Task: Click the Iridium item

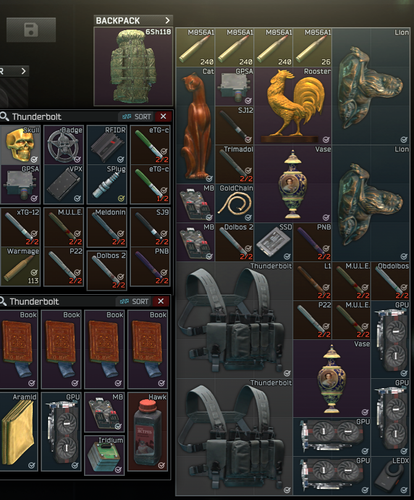Action: [105, 455]
